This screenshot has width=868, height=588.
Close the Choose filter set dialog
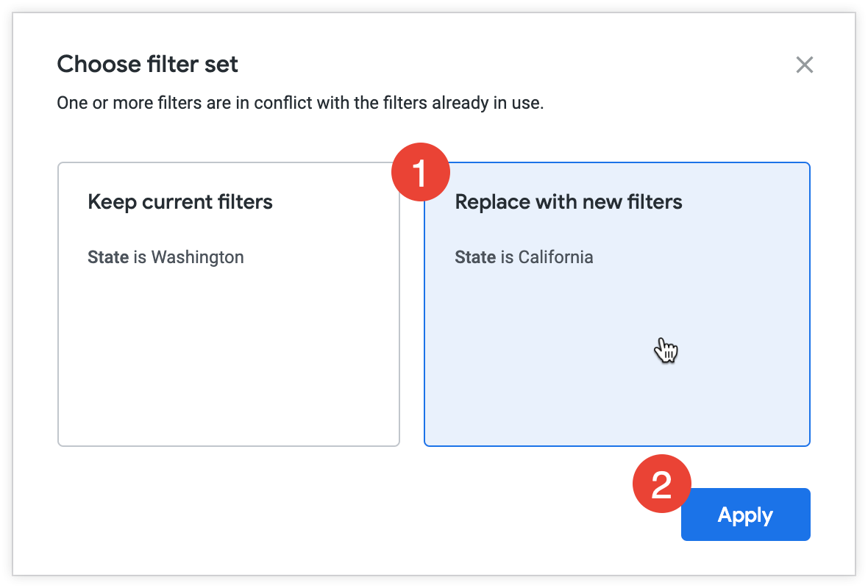(x=804, y=65)
